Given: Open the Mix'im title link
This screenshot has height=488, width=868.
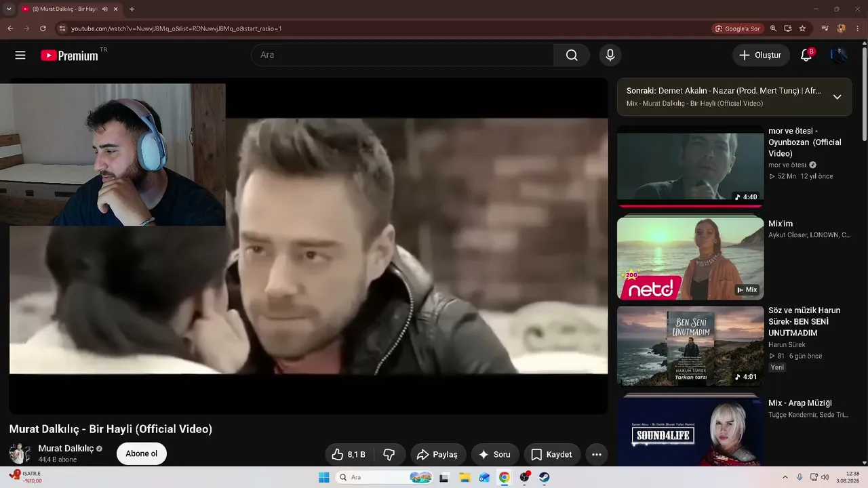Looking at the screenshot, I should point(781,224).
